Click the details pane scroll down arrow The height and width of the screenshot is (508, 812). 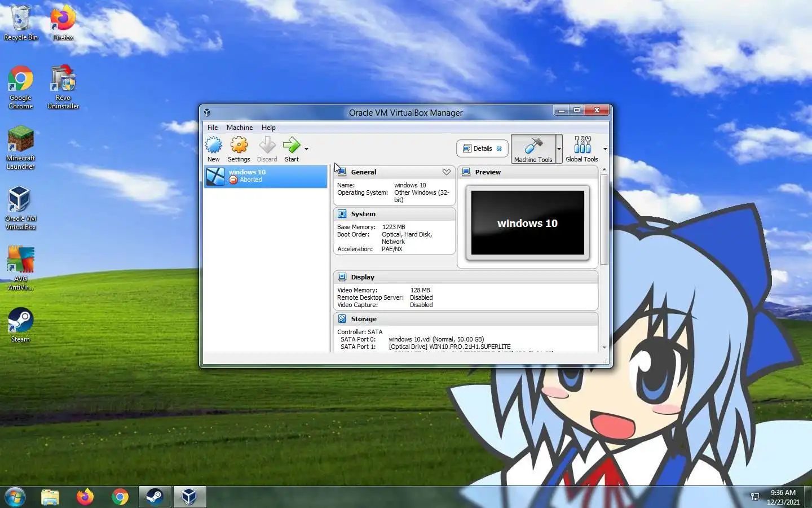(x=604, y=347)
